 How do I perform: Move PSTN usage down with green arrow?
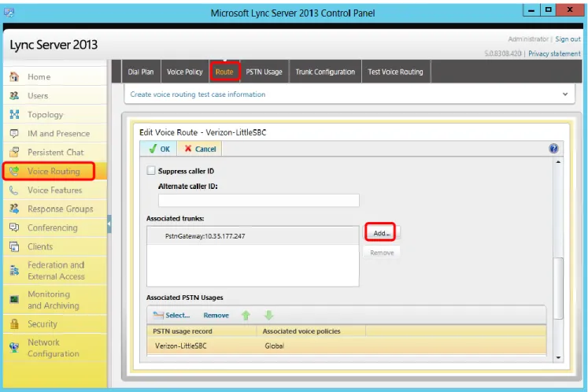[268, 315]
